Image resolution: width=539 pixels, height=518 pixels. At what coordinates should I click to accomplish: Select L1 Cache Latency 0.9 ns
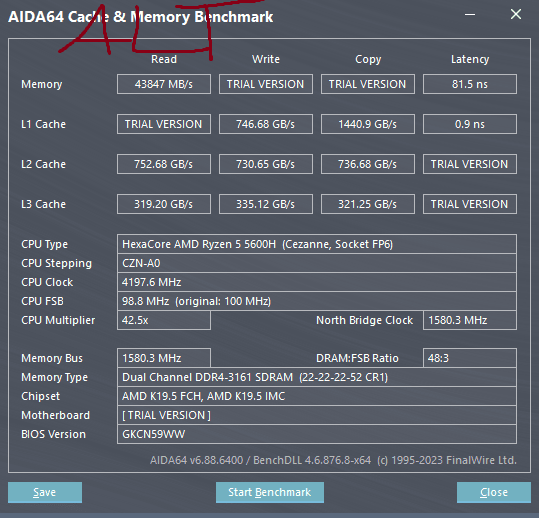[x=470, y=124]
